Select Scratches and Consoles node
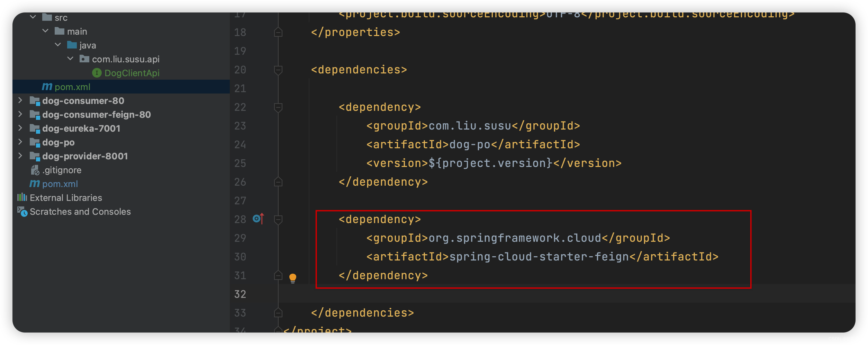868x345 pixels. [x=80, y=212]
